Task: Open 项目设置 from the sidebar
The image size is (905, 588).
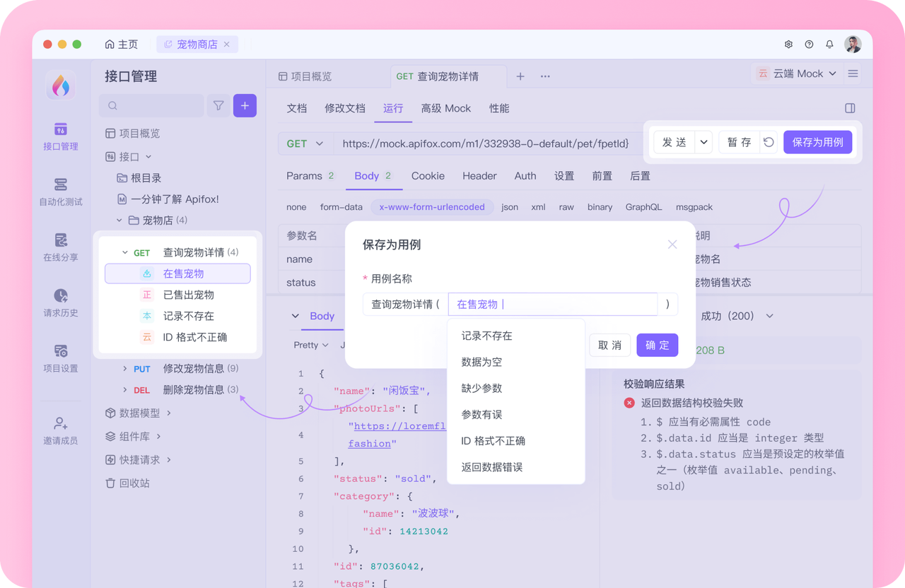Action: click(60, 358)
